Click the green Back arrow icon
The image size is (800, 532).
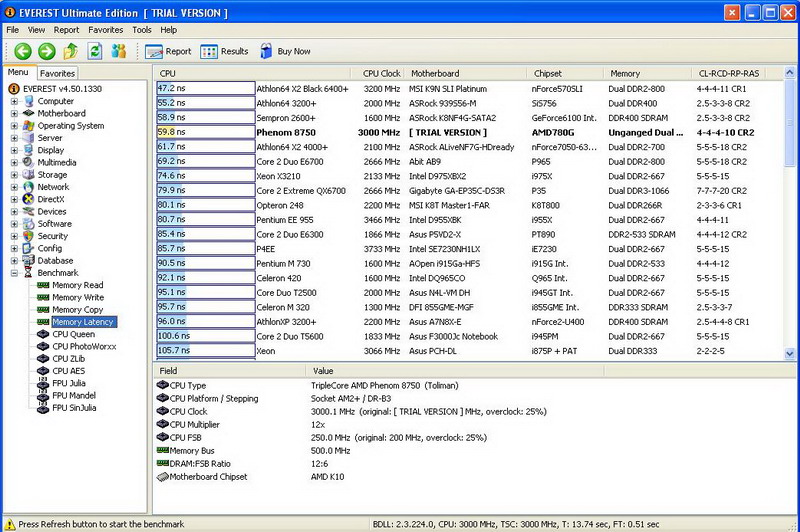22,51
